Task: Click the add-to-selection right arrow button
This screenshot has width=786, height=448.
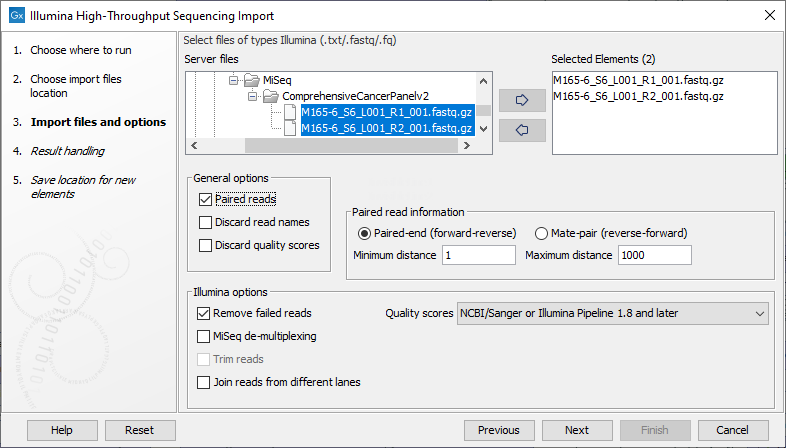Action: [x=522, y=100]
